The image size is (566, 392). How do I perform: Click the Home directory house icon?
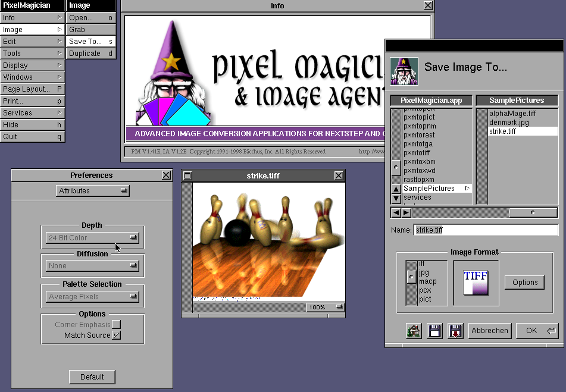pyautogui.click(x=414, y=331)
